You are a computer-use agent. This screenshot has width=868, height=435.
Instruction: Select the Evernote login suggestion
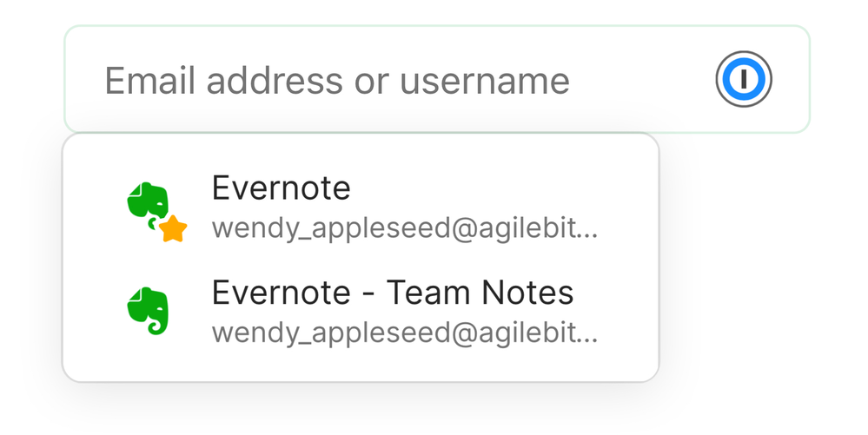pyautogui.click(x=361, y=207)
